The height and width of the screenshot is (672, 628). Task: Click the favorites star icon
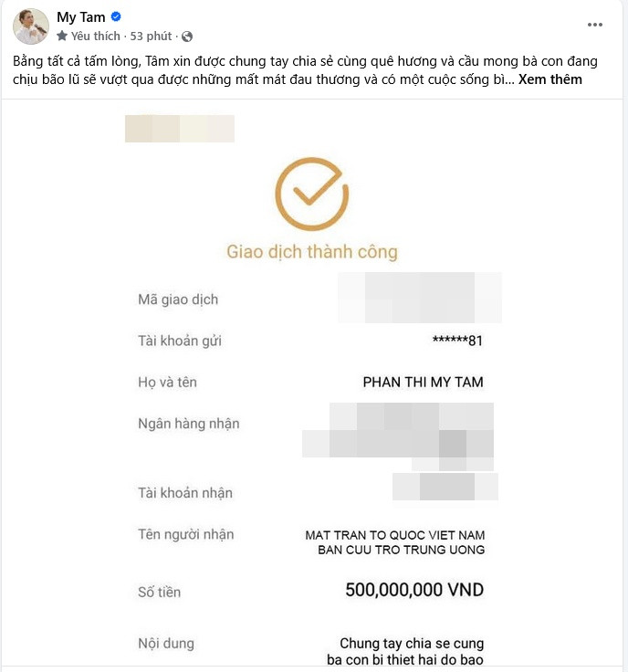62,37
